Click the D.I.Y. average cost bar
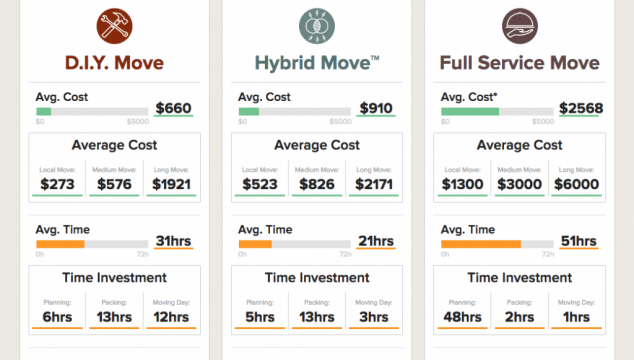The image size is (634, 360). [92, 112]
